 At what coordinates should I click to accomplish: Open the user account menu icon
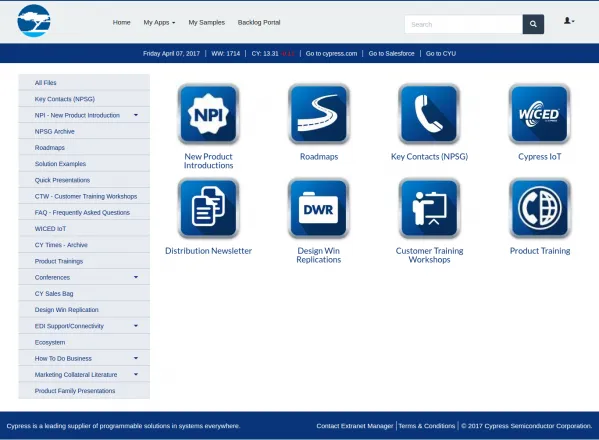pos(569,21)
